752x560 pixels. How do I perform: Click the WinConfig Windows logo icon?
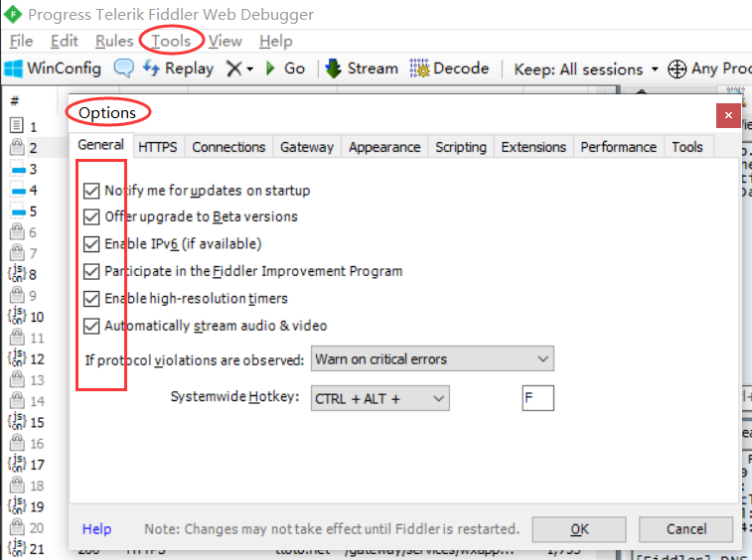[13, 69]
